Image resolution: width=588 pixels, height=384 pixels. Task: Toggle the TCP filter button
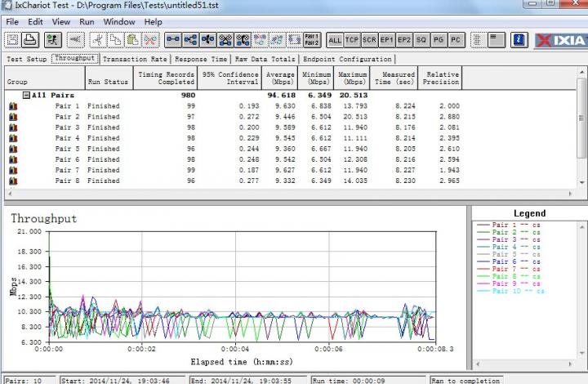[x=352, y=40]
